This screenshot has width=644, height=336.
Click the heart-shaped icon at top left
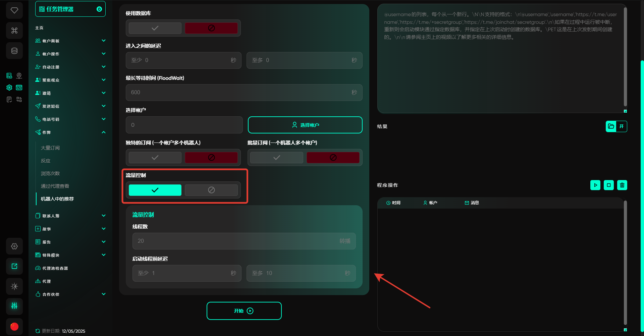point(14,10)
